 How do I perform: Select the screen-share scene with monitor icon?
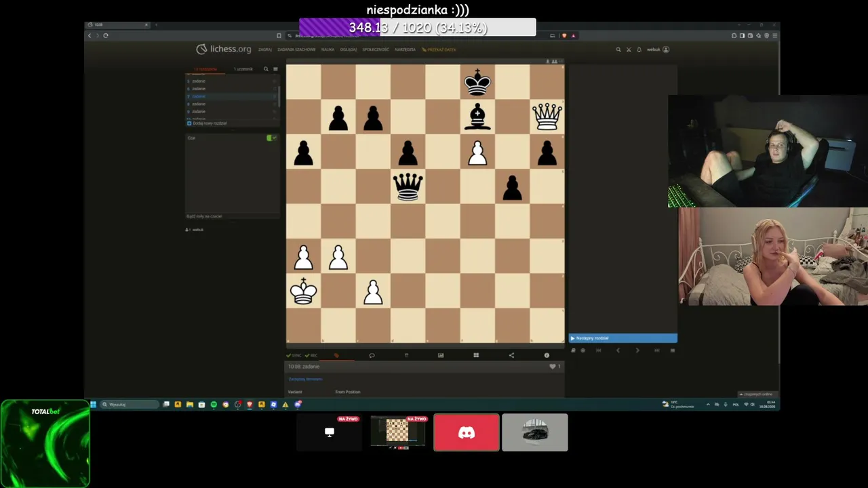pos(330,432)
